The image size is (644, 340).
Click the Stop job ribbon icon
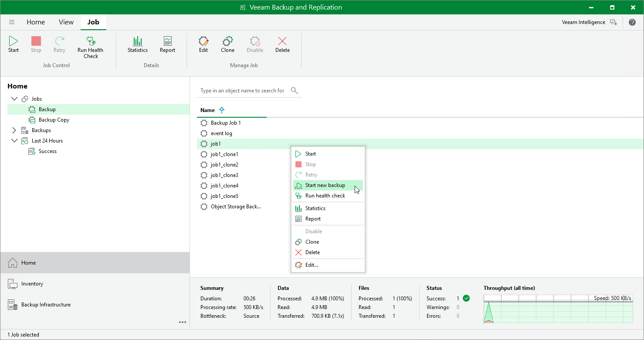point(36,44)
